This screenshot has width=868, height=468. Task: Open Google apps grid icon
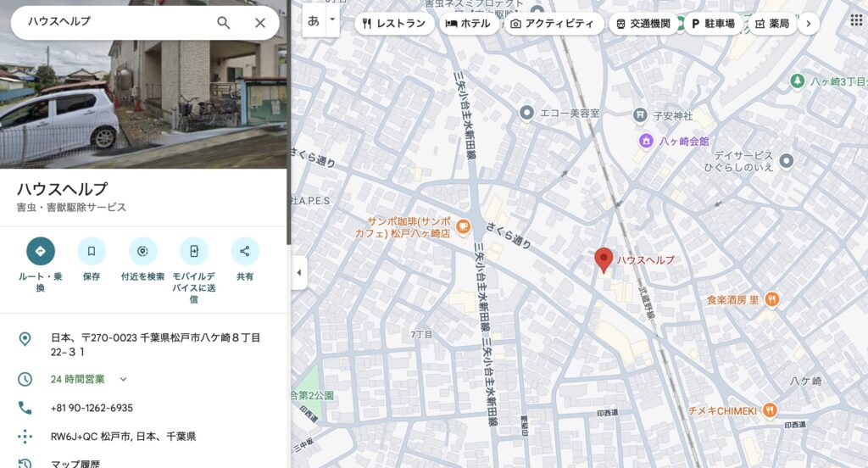click(x=856, y=20)
